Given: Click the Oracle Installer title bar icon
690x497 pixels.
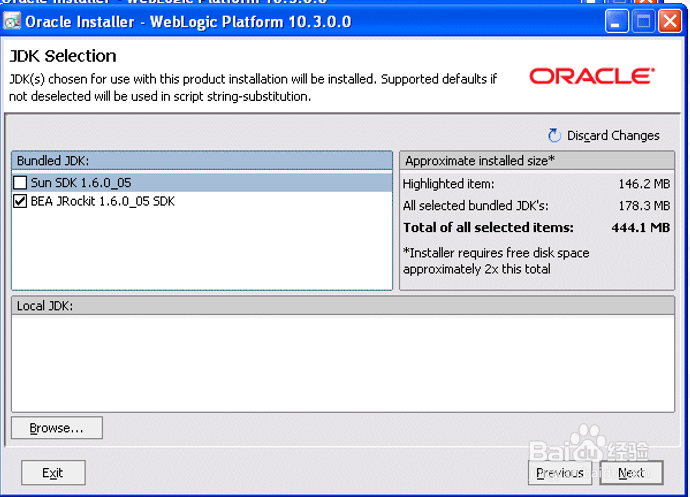Looking at the screenshot, I should [12, 22].
